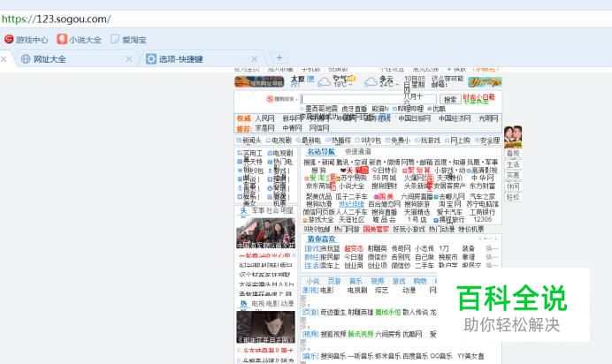
Task: Click the 时尚小白鞋 red ad link
Action: pyautogui.click(x=479, y=97)
